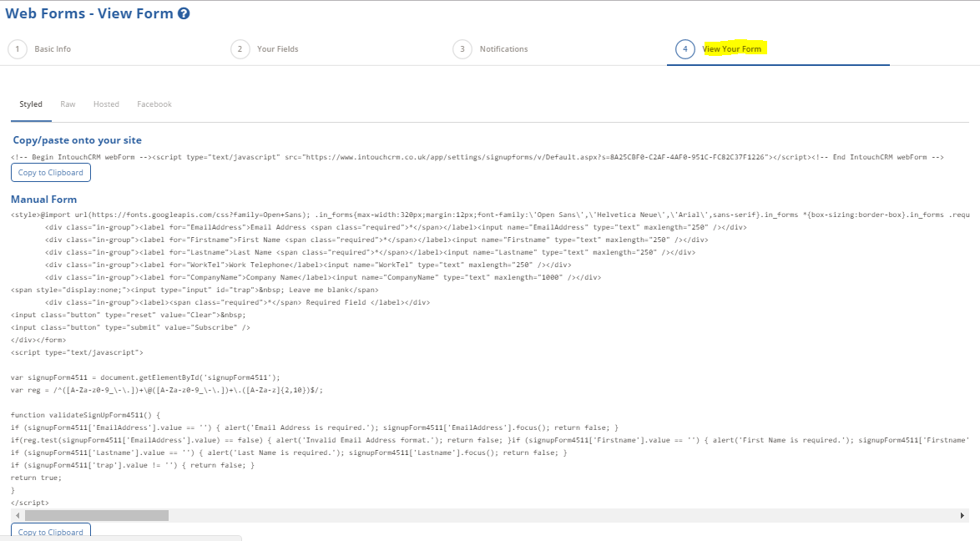The image size is (980, 541).
Task: Switch to the Hosted tab
Action: [x=106, y=104]
